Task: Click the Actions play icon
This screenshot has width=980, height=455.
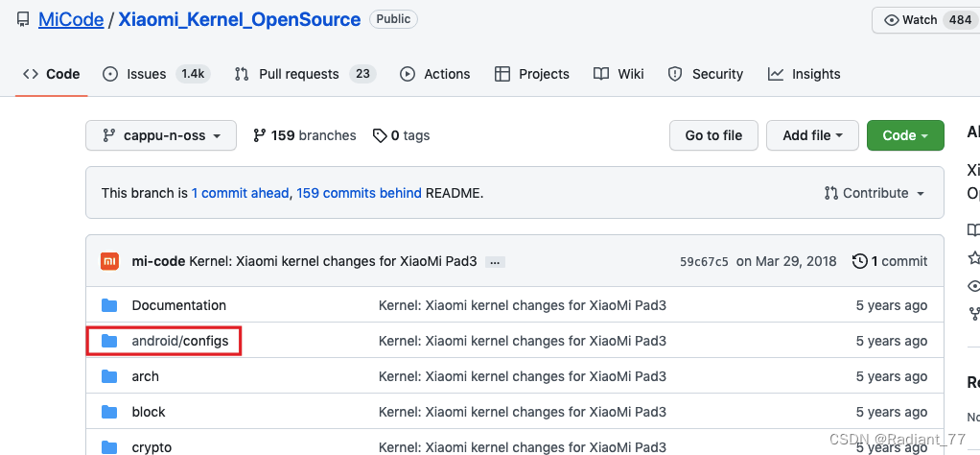Action: 408,74
